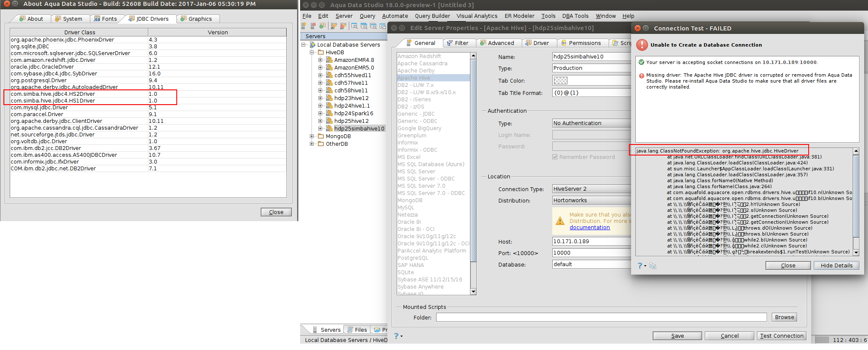Open the documentation link
868x350 pixels.
[x=590, y=227]
